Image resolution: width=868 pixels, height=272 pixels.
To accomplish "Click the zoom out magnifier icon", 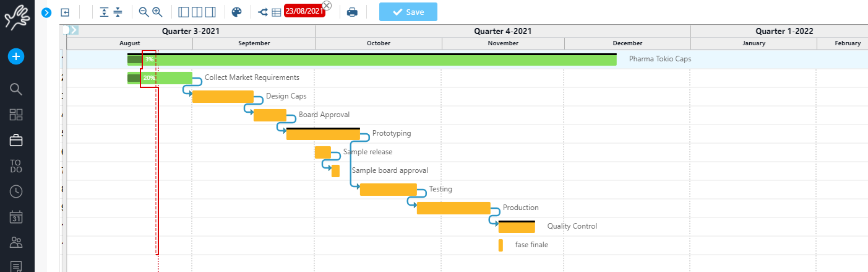I will coord(144,12).
